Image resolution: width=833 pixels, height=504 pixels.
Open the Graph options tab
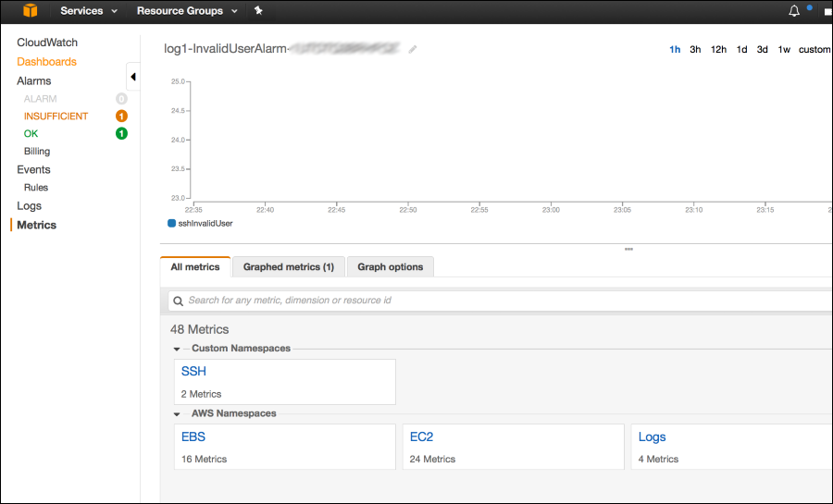click(x=390, y=267)
